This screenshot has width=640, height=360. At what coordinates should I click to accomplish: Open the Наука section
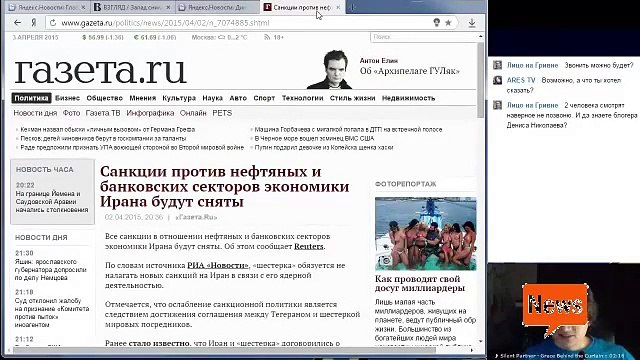(x=212, y=98)
